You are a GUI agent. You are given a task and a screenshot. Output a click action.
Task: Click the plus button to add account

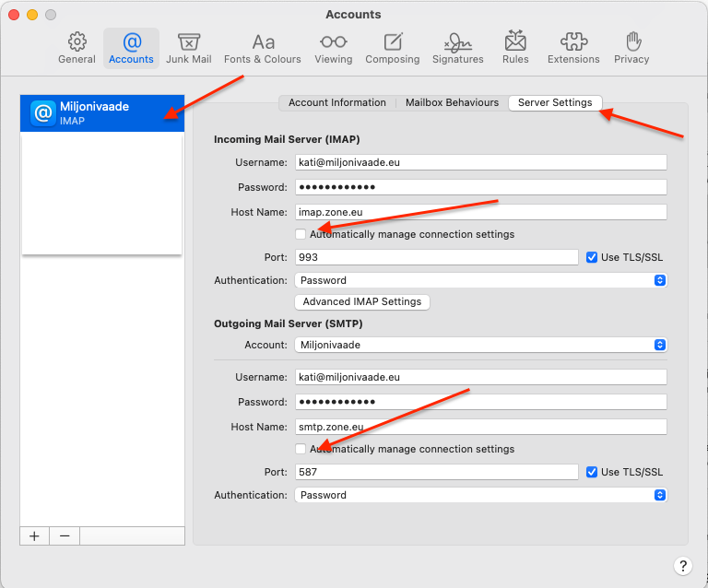[34, 536]
